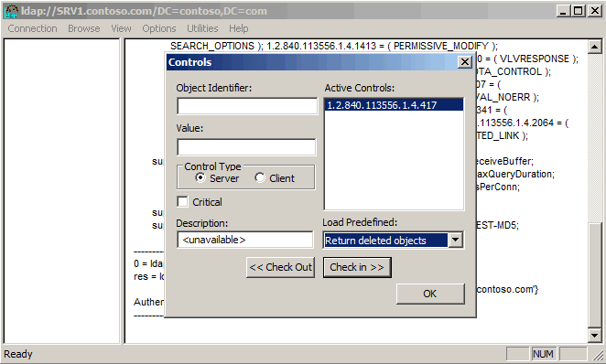Viewport: 606px width, 364px height.
Task: Click VLVRESPONSE text in output pane
Action: (534, 59)
